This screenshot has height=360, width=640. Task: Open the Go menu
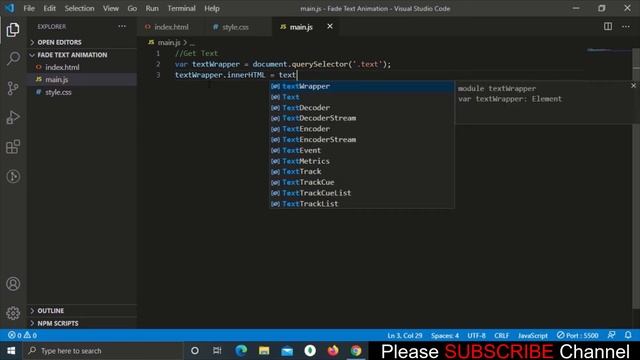pos(132,8)
